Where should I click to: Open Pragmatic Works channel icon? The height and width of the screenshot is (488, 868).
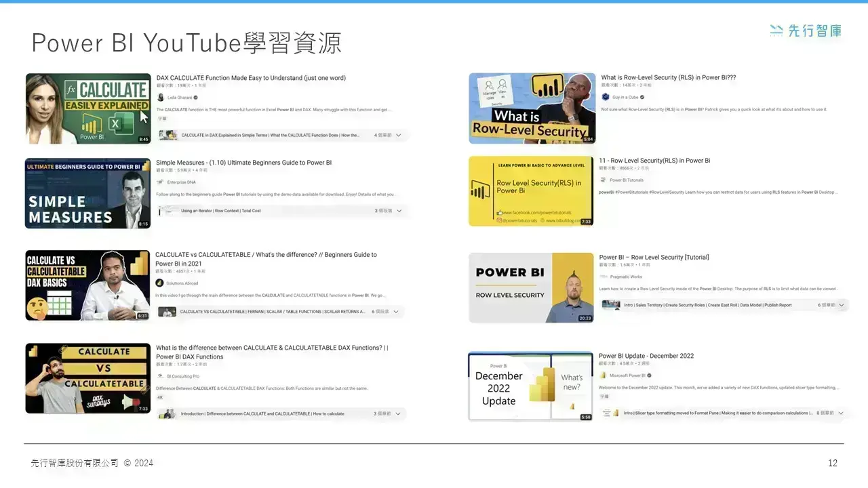pos(604,277)
